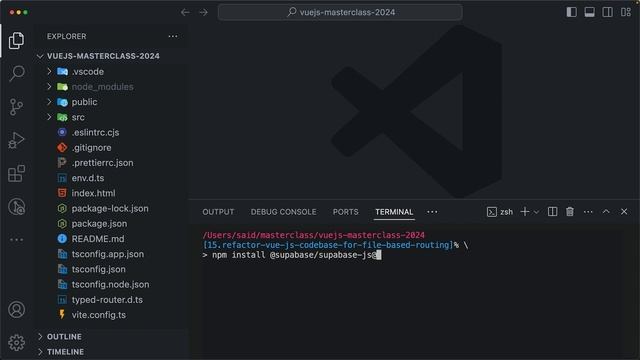Expand the public folder
Screen dimensions: 640x360
point(84,102)
